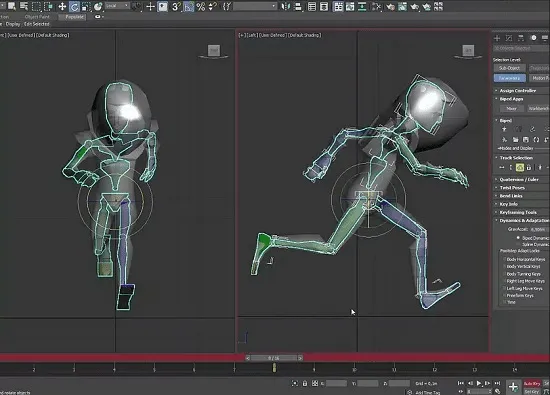The width and height of the screenshot is (550, 395).
Task: Switch to the Object Paint ribbon tab
Action: pyautogui.click(x=37, y=17)
